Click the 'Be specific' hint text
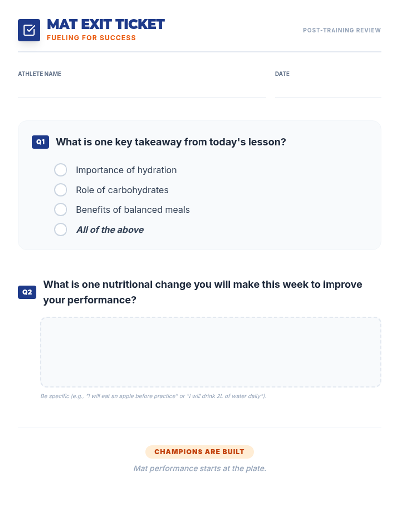399x532 pixels. [153, 396]
